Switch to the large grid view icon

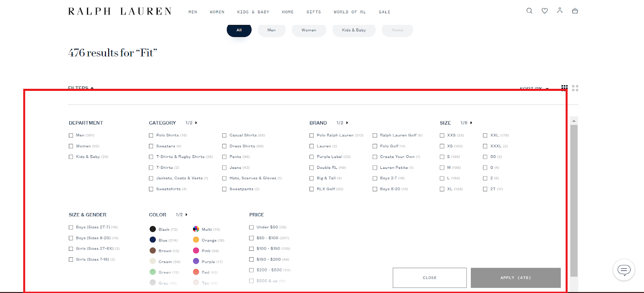575,88
